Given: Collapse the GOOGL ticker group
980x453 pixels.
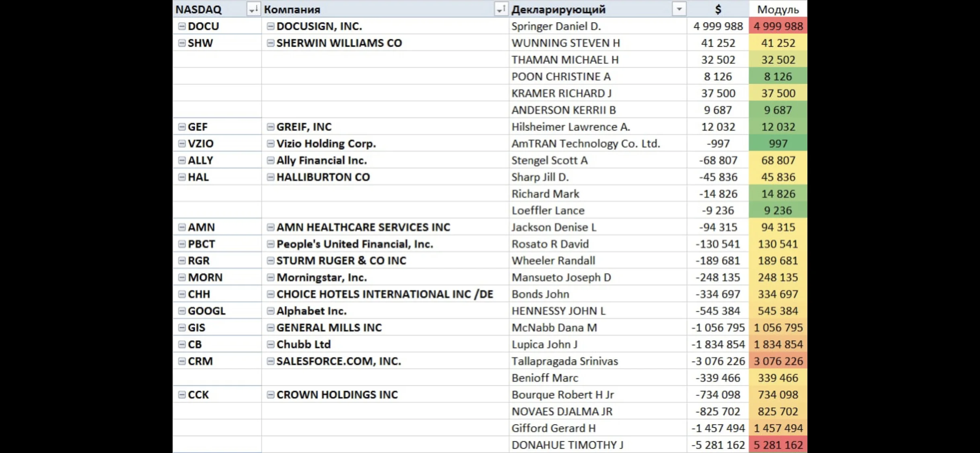Looking at the screenshot, I should tap(182, 311).
